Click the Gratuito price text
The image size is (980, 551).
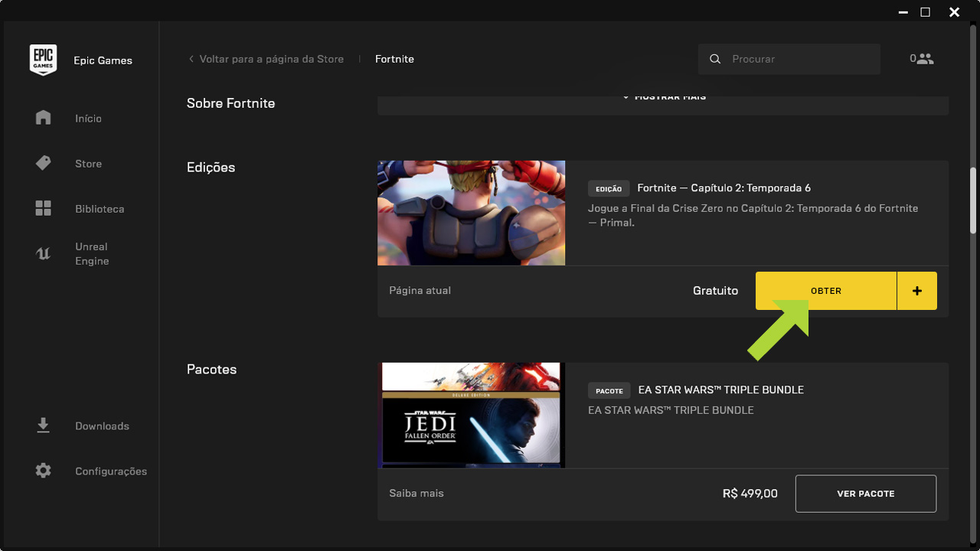715,291
